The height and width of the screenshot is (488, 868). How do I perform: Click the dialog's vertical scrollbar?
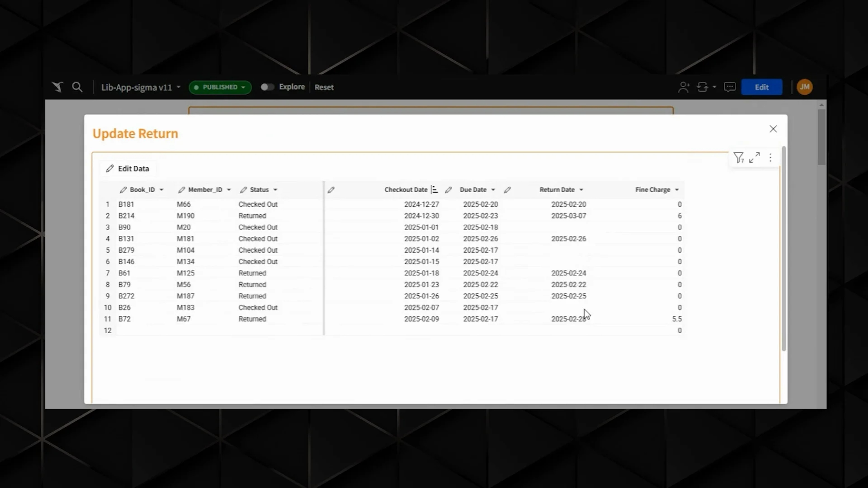pyautogui.click(x=783, y=249)
